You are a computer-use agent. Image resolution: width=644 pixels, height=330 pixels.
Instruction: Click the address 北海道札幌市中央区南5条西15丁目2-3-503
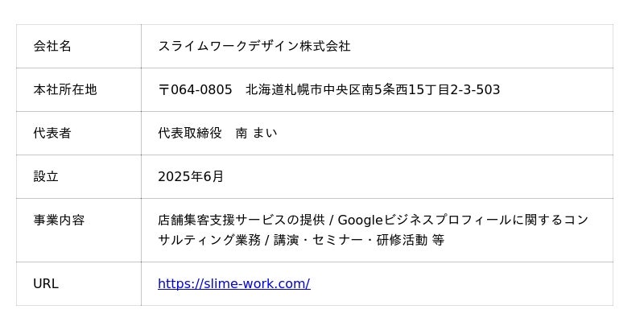coord(373,89)
